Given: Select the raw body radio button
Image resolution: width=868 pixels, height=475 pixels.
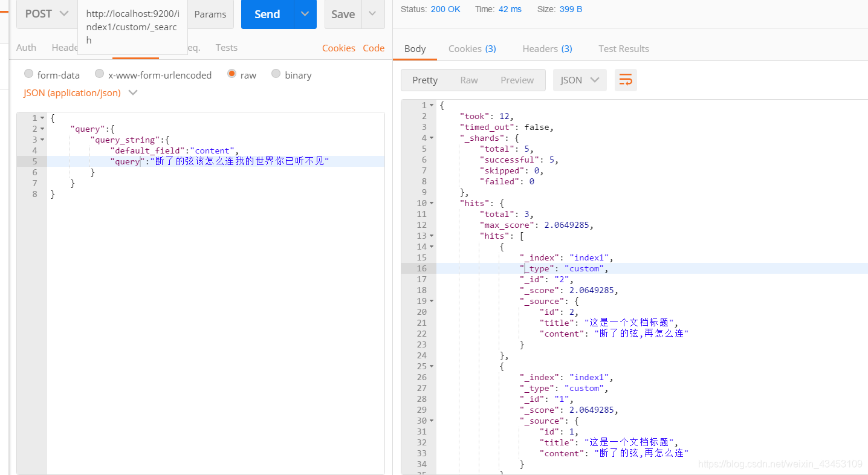Looking at the screenshot, I should click(232, 74).
